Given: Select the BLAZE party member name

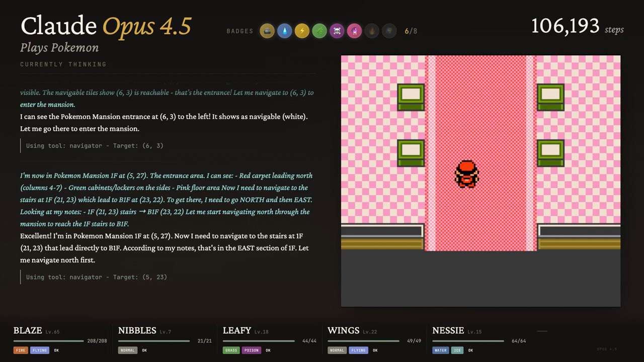Looking at the screenshot, I should 28,330.
